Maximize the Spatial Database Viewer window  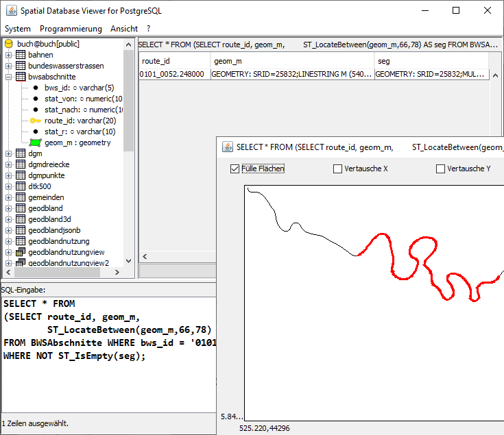pos(456,10)
